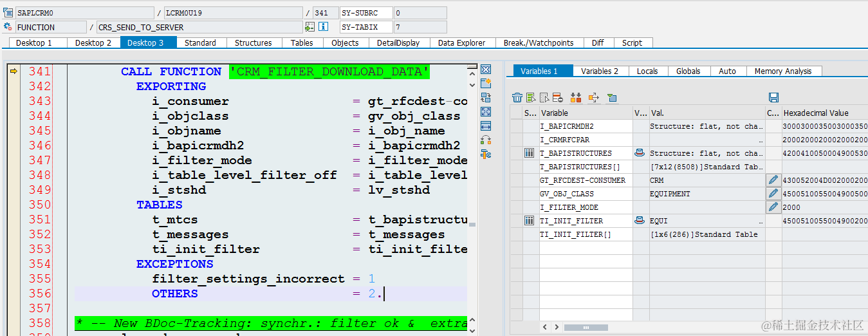Click the edit pencil for GV_OBJ_CLASS
This screenshot has width=868, height=336.
(x=773, y=194)
